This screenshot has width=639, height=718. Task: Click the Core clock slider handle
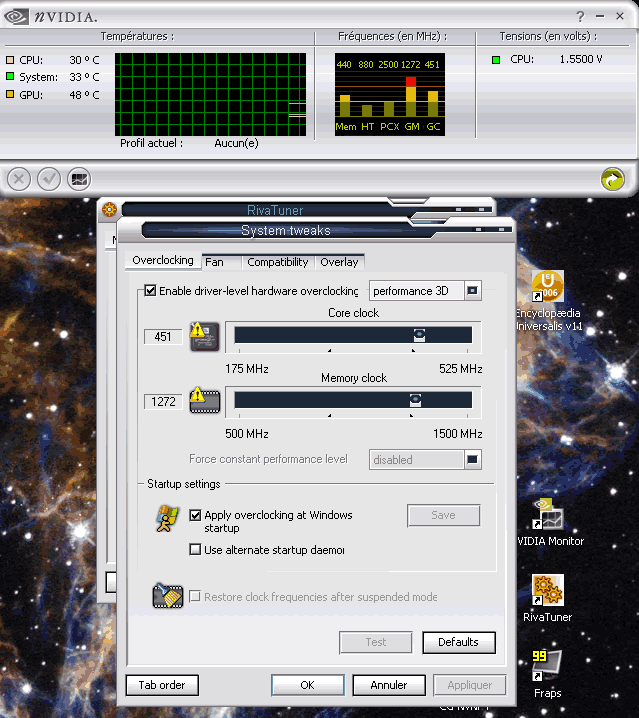(x=420, y=335)
